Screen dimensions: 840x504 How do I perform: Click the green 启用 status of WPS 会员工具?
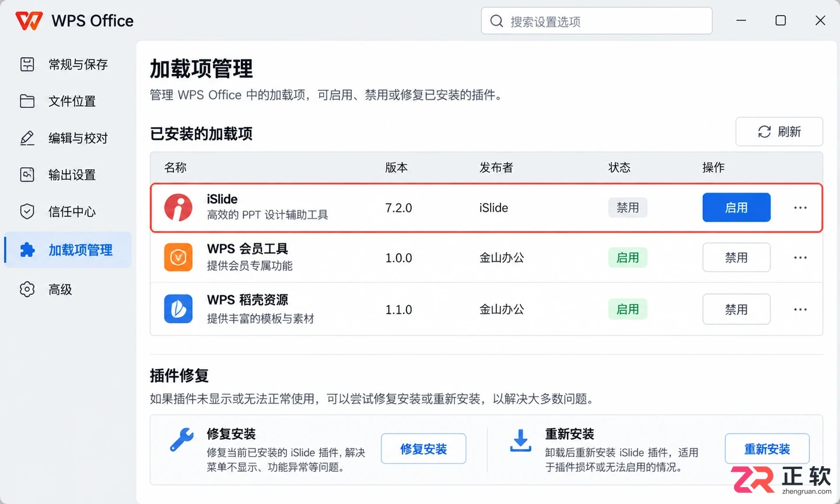[x=628, y=257]
